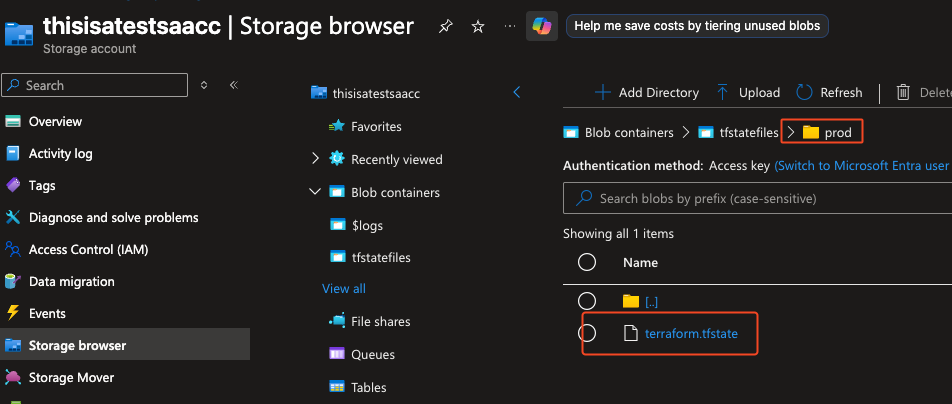Image resolution: width=952 pixels, height=404 pixels.
Task: Collapse the Blob containers tree node
Action: tap(315, 192)
